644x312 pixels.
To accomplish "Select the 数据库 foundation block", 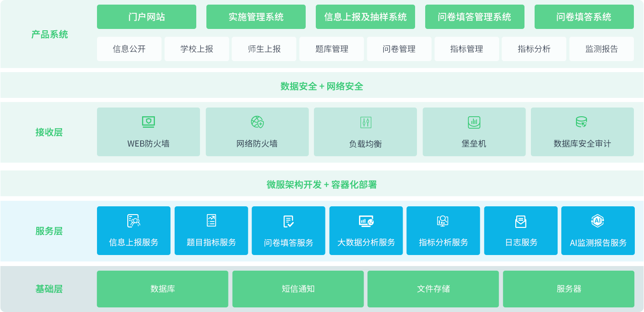I will click(162, 289).
